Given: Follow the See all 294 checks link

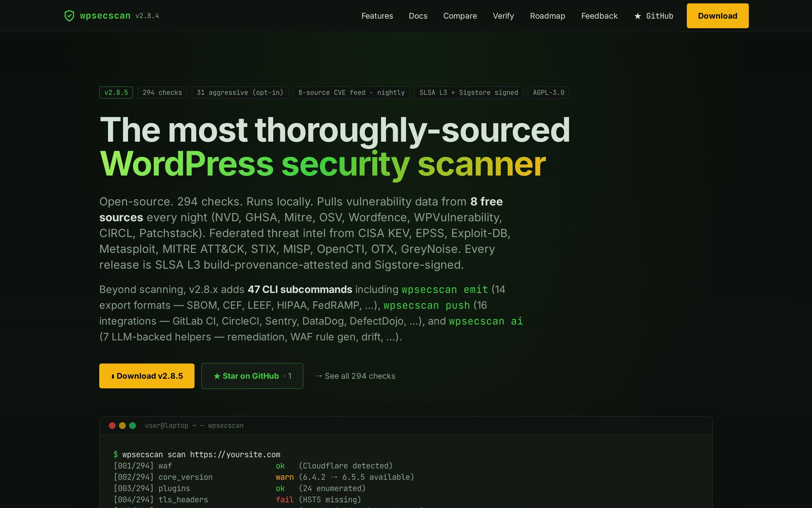Looking at the screenshot, I should coord(355,376).
